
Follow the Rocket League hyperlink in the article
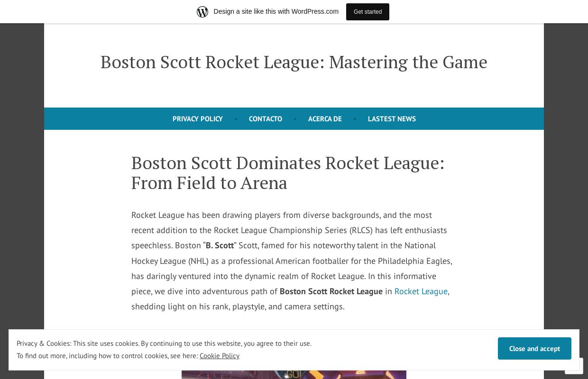(421, 291)
